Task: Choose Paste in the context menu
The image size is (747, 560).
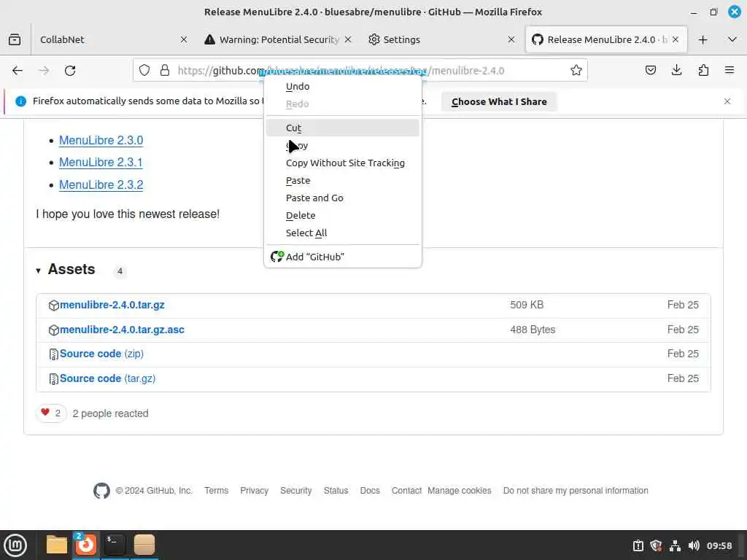Action: pyautogui.click(x=343, y=181)
